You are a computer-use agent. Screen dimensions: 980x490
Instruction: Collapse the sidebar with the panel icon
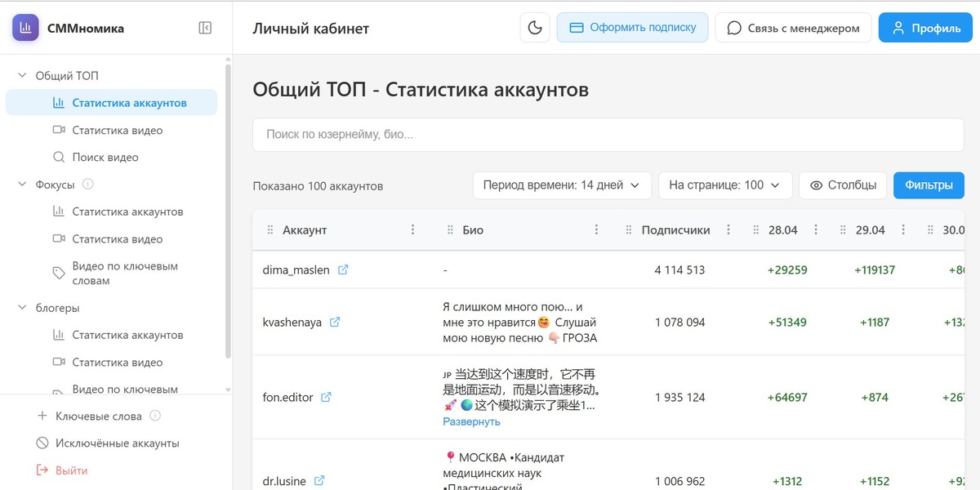tap(205, 28)
